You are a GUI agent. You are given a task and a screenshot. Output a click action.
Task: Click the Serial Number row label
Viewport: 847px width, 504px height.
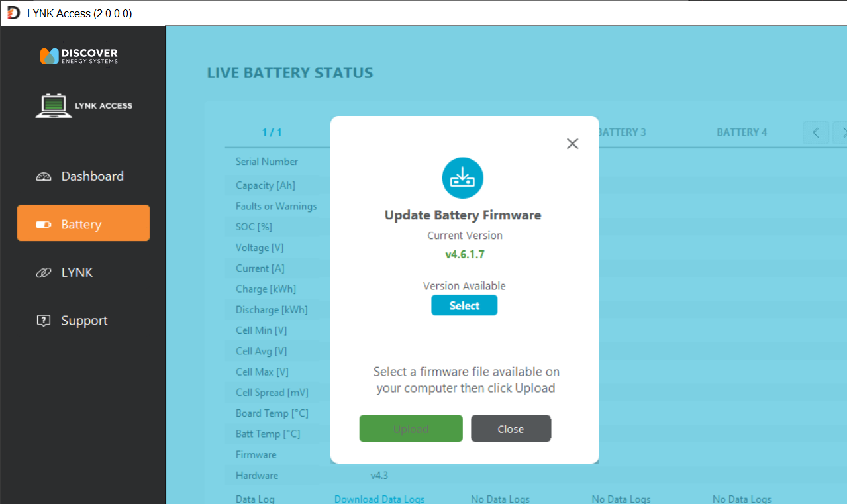tap(267, 161)
